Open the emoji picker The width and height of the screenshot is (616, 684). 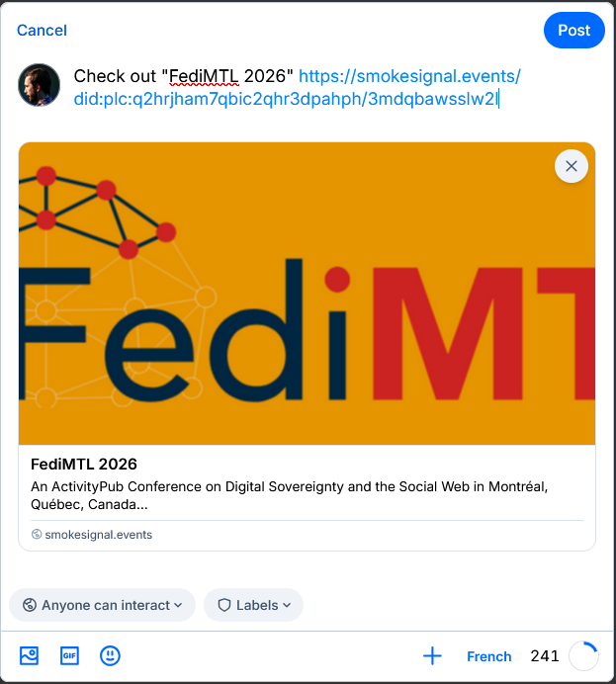coord(110,655)
